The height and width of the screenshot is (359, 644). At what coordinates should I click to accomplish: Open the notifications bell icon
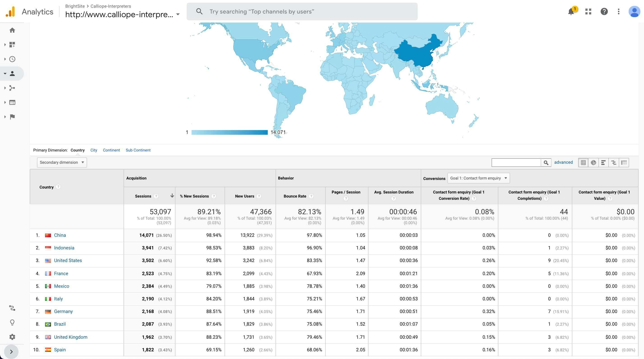point(571,12)
